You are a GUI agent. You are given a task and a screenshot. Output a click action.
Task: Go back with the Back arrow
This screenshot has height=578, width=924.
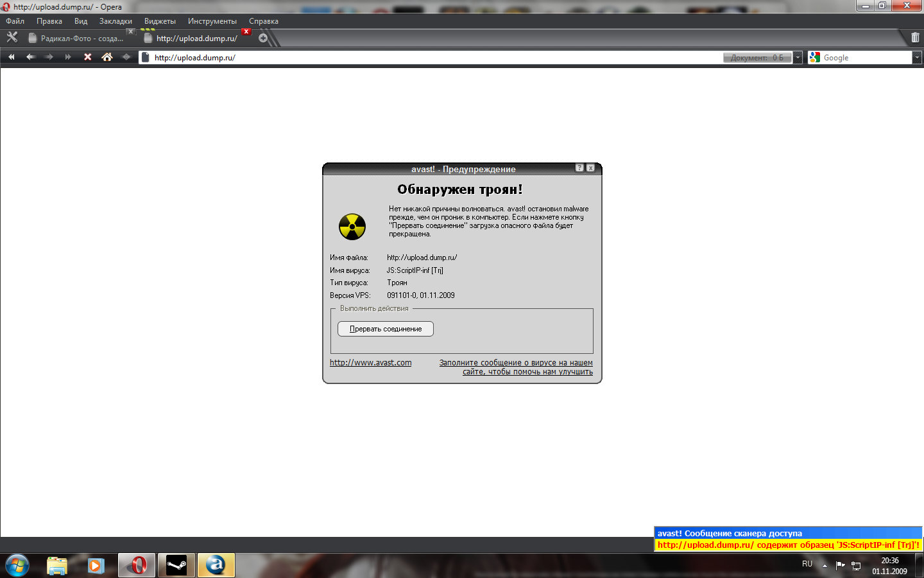[x=30, y=57]
